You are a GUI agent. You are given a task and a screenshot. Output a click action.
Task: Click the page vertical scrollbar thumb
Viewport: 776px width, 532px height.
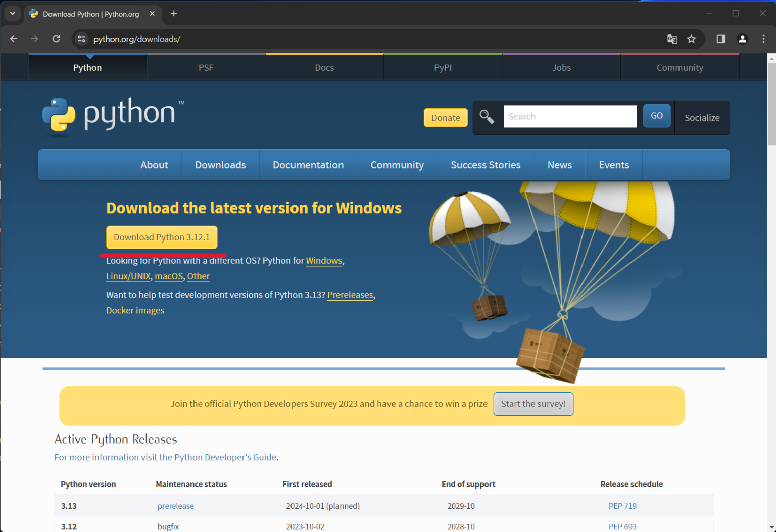click(x=771, y=104)
